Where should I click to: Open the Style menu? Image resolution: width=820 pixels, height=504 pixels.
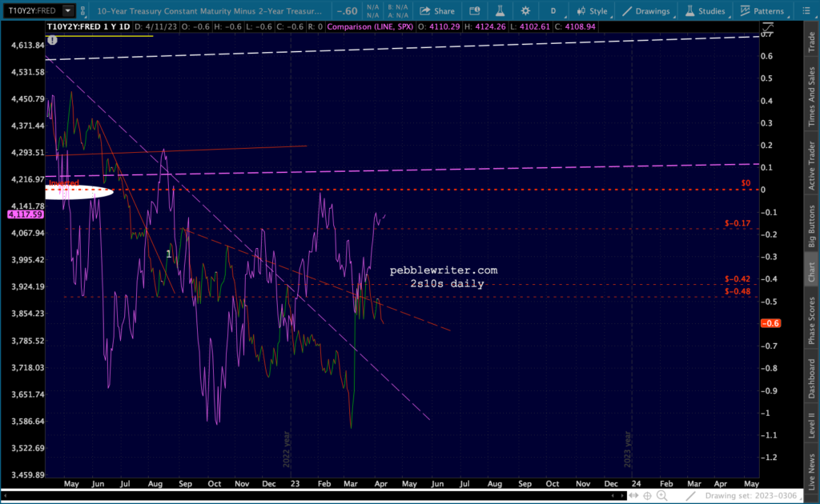pos(591,11)
